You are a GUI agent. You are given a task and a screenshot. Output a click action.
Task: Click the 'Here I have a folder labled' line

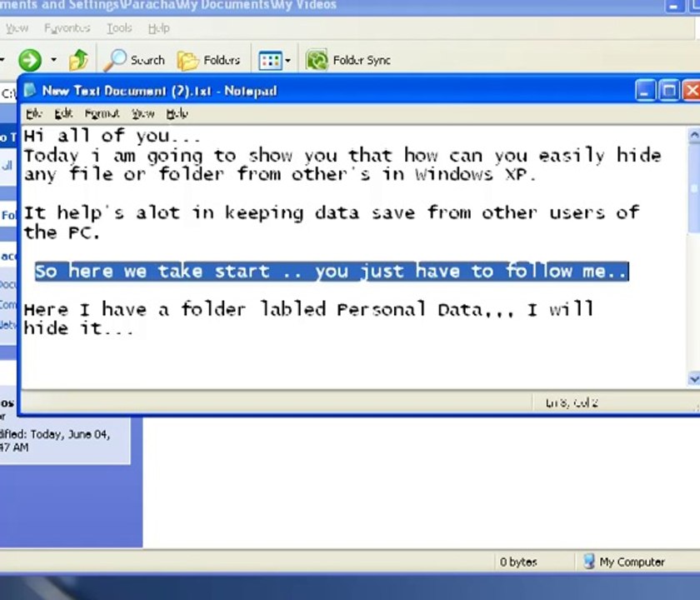click(x=308, y=309)
